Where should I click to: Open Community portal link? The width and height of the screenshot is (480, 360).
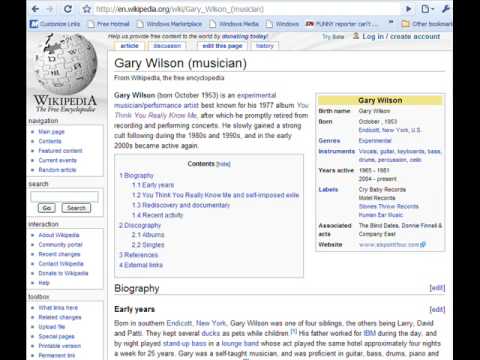[60, 245]
